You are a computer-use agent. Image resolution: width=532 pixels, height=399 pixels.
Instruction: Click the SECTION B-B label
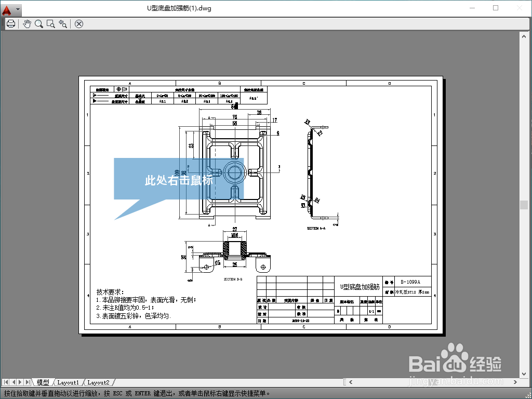233,279
